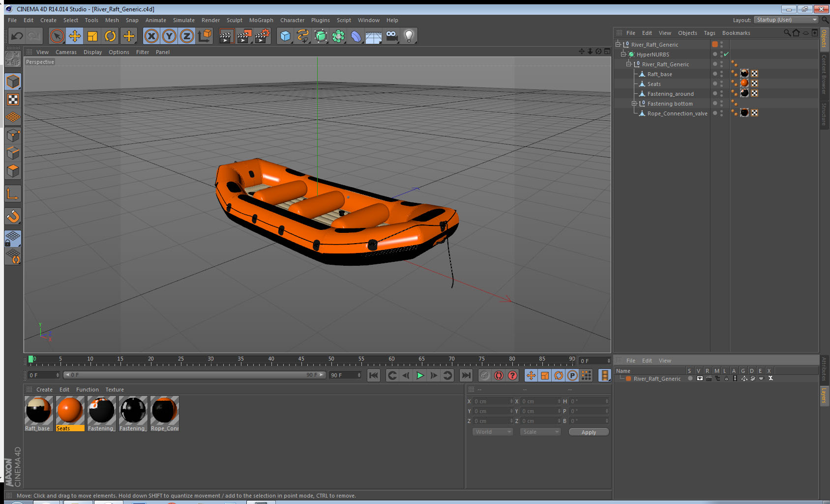Open the deformer objects icon
The width and height of the screenshot is (830, 504).
(x=356, y=36)
